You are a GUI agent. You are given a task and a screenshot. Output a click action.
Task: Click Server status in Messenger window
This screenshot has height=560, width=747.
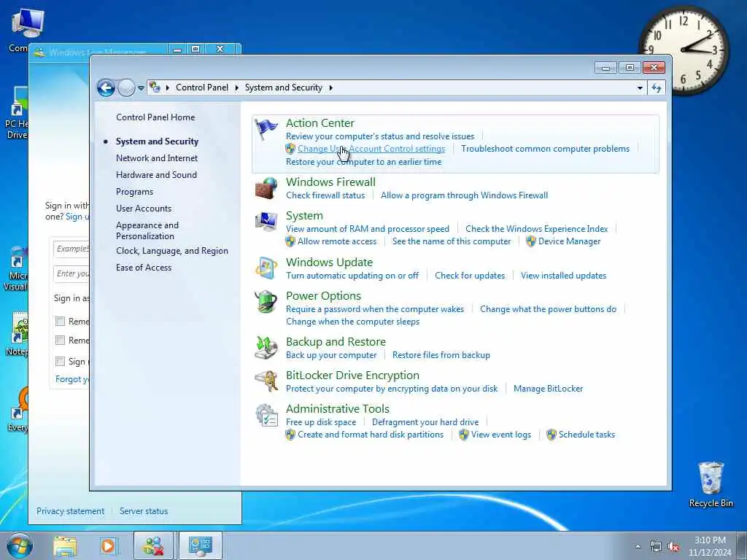pos(144,511)
